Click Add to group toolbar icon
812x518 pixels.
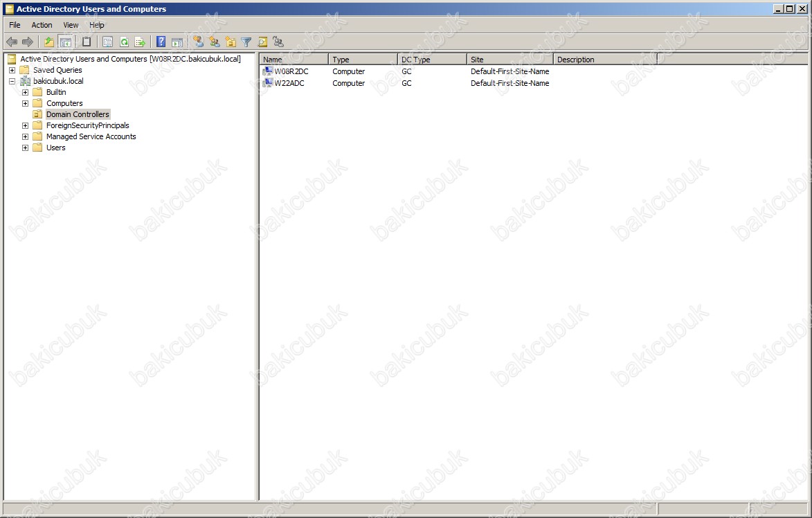278,42
